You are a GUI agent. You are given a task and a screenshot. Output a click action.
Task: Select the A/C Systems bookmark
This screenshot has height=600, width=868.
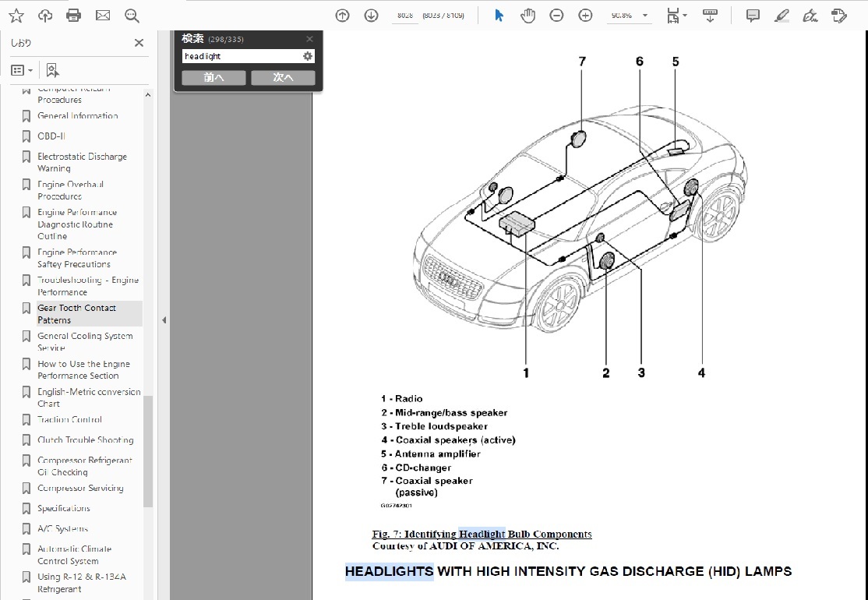pos(62,528)
